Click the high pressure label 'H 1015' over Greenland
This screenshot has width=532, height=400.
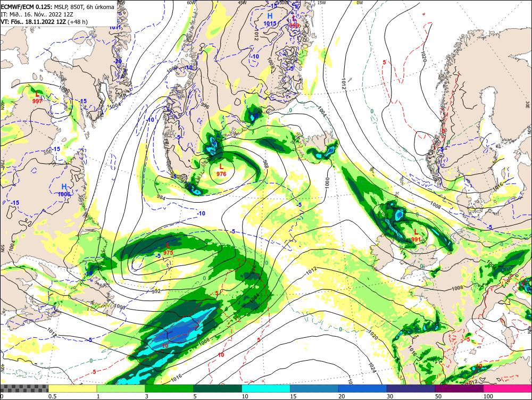click(270, 20)
